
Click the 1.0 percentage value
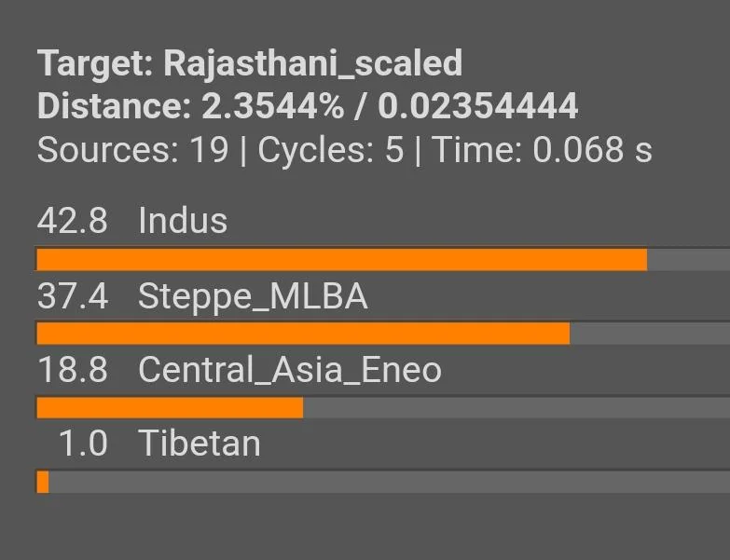pos(83,444)
